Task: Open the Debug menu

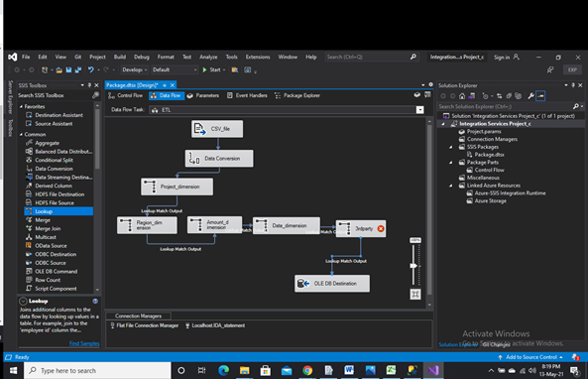Action: [x=142, y=57]
